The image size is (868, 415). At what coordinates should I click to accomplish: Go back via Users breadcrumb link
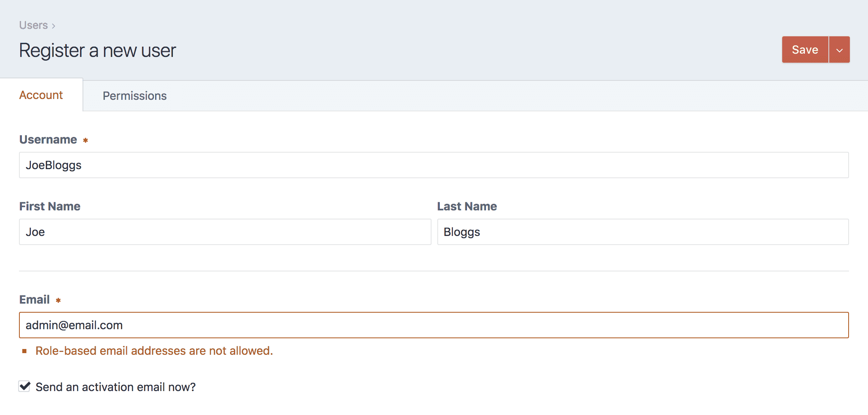click(33, 25)
